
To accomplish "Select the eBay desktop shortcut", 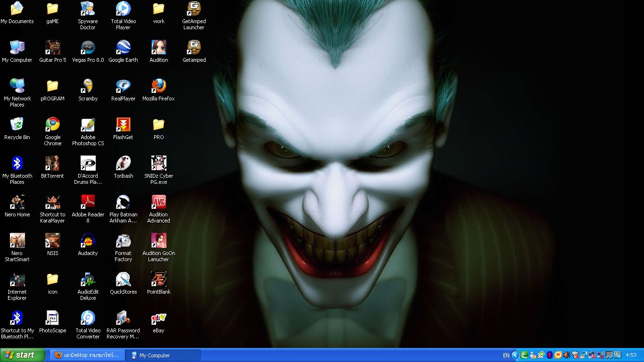I will (x=158, y=322).
